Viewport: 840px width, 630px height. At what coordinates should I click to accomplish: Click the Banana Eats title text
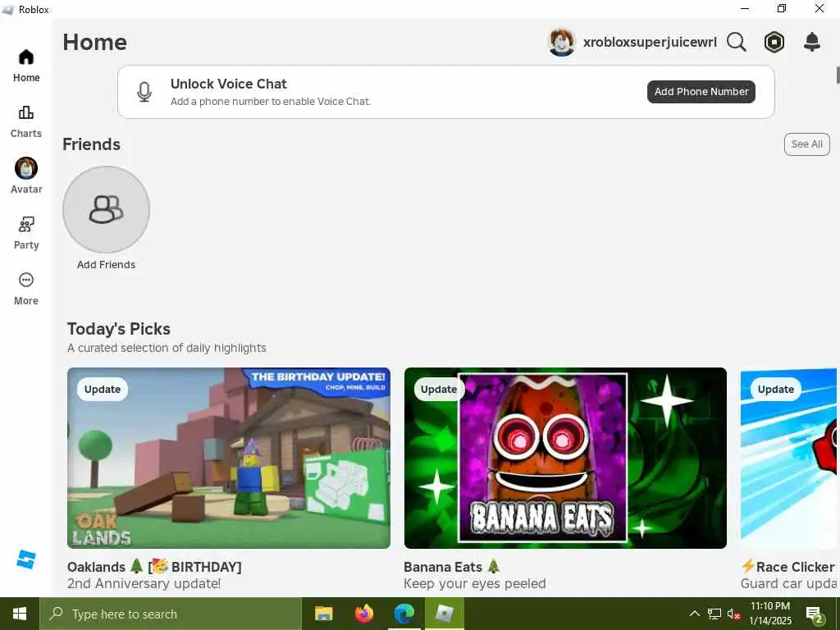452,567
